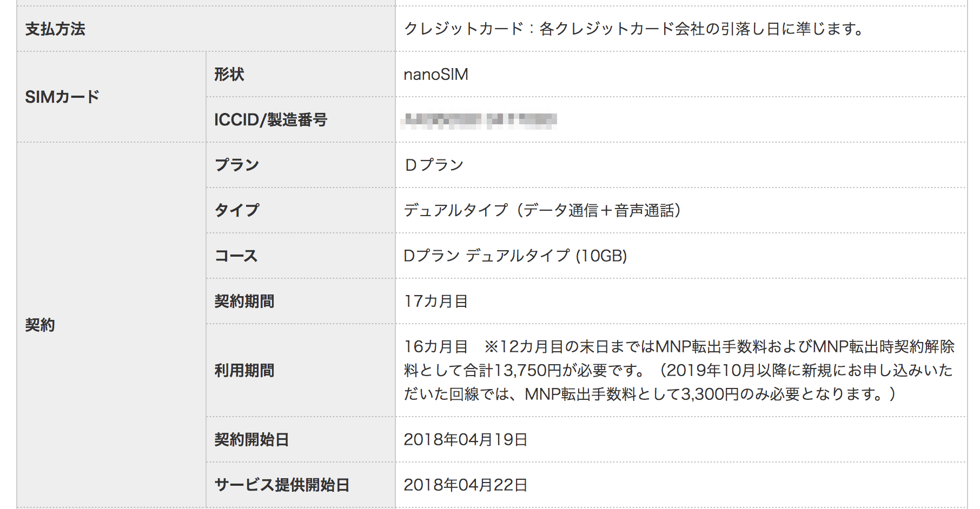Viewport: 980px width, 509px height.
Task: Select the Dプラン value text
Action: (434, 165)
